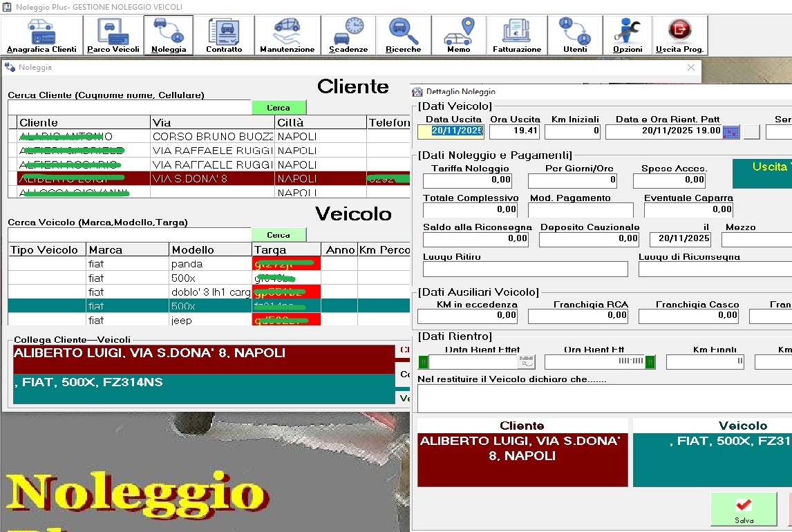
Task: Focus the Luogo Ritiro text field
Action: coord(525,269)
